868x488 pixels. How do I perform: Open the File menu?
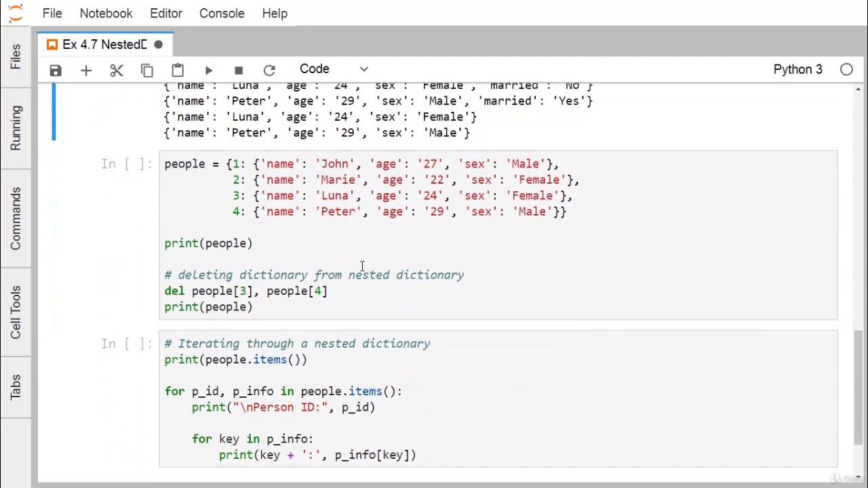(x=52, y=14)
